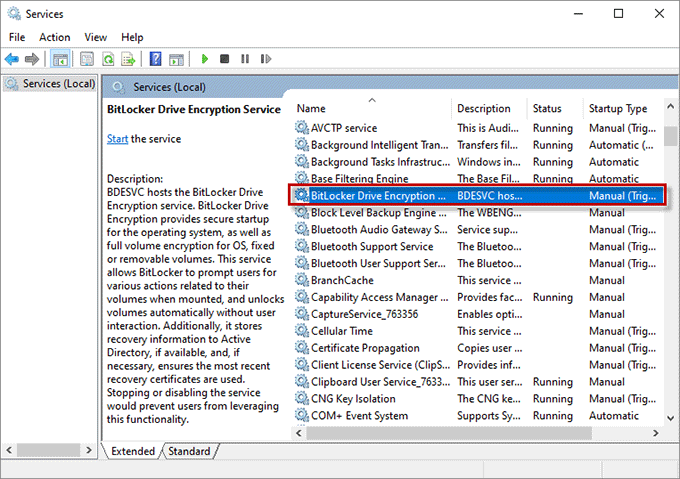Sort by the Status column header
Viewport: 680px width, 479px height.
click(555, 108)
